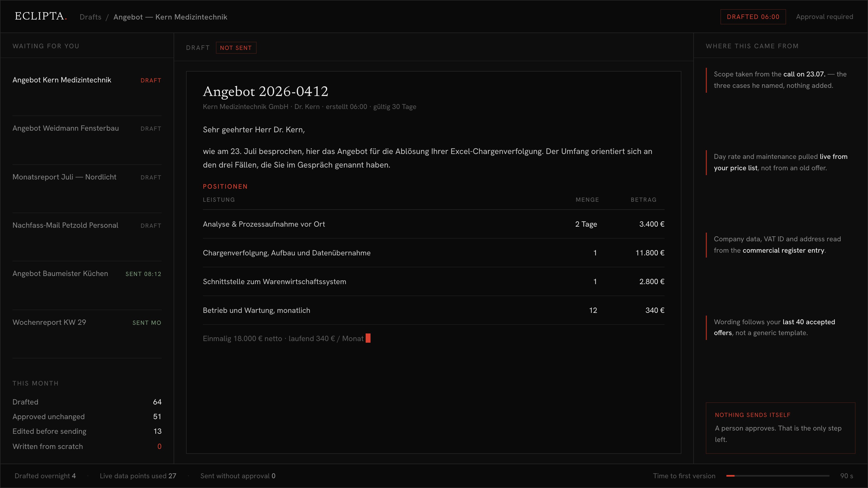Click the 2.800 € amount
The width and height of the screenshot is (868, 488).
[652, 282]
